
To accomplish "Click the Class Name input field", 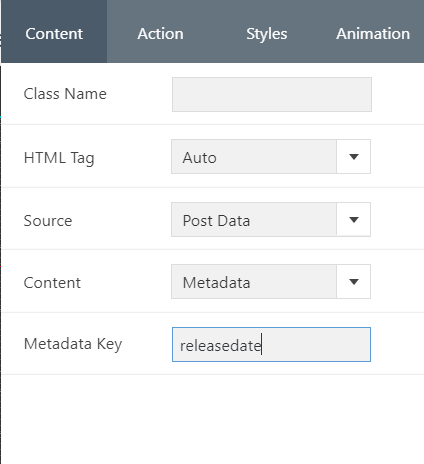I will 272,94.
